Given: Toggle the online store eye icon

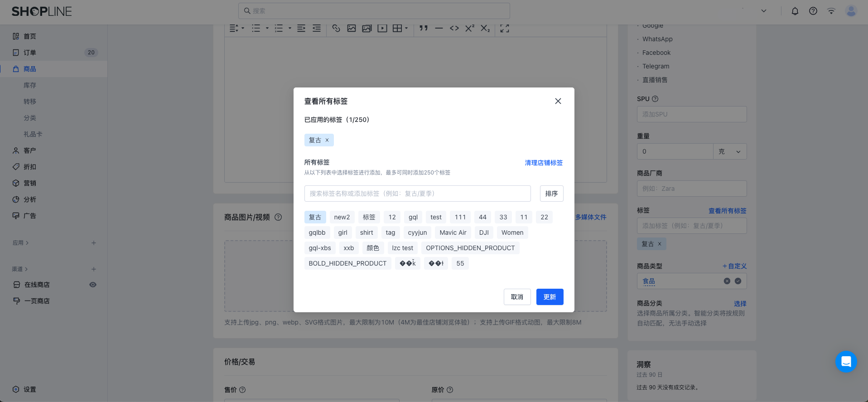Looking at the screenshot, I should coord(93,285).
